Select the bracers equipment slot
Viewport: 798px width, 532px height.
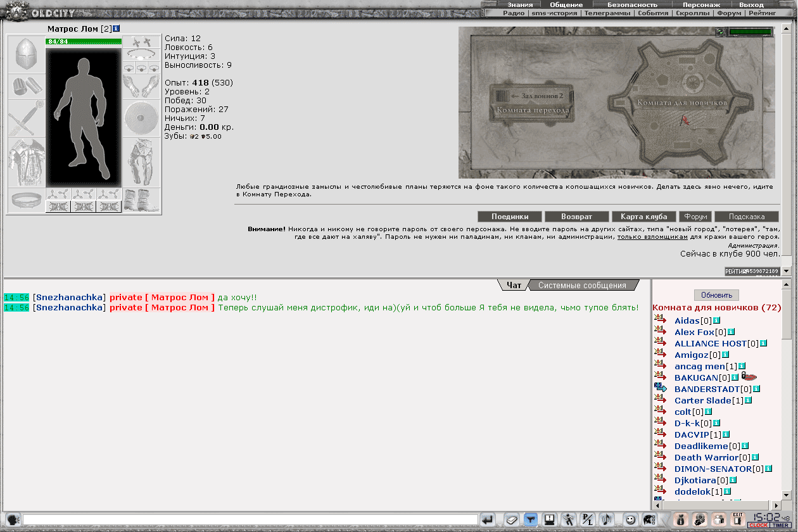[26, 86]
